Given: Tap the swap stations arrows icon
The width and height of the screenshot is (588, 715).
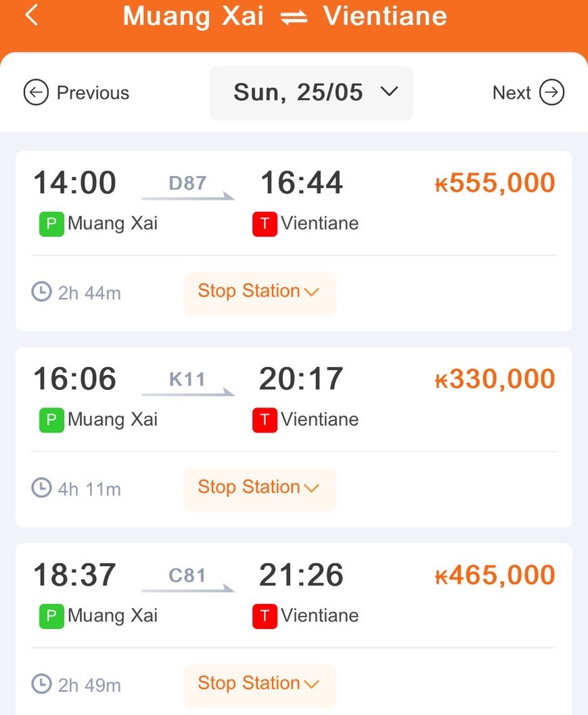Looking at the screenshot, I should (294, 18).
